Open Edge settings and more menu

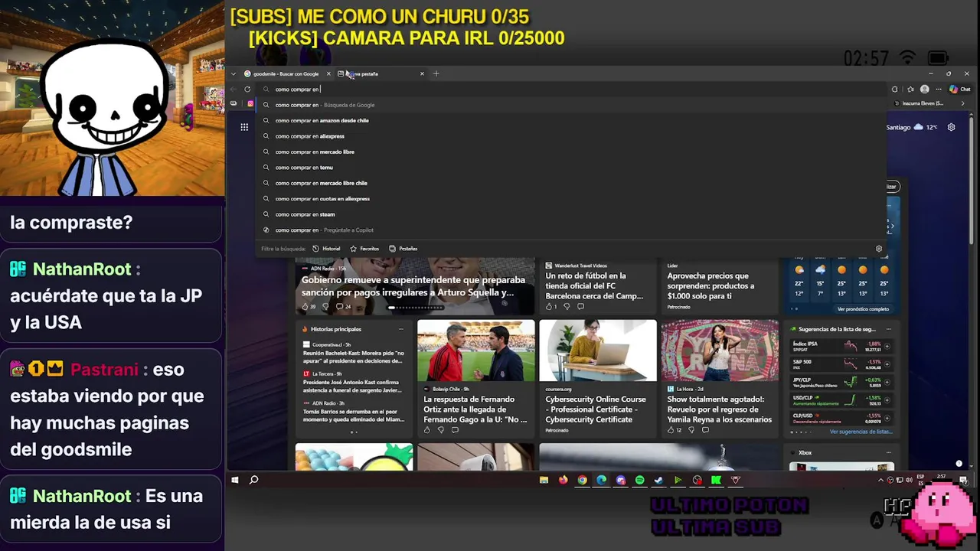[939, 90]
